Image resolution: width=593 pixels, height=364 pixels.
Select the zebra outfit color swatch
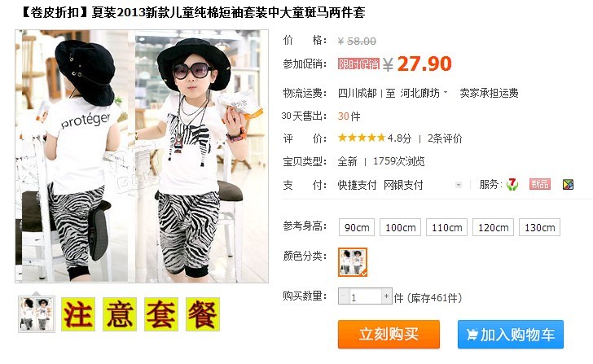coord(353,262)
